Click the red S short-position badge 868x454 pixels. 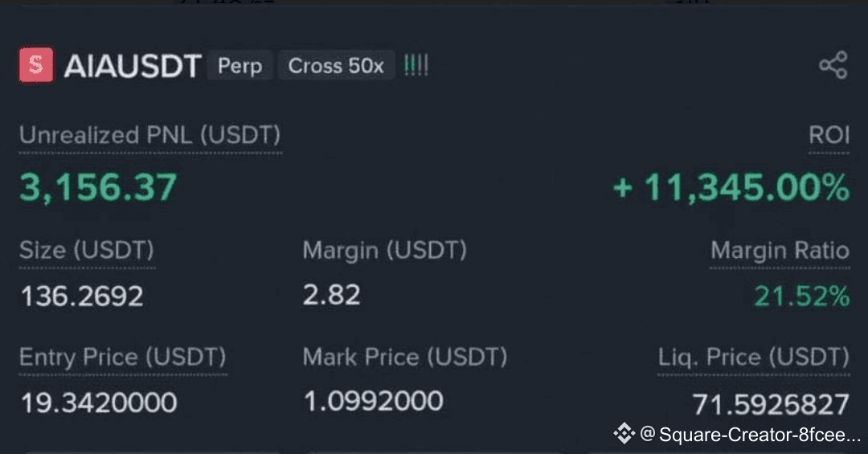(36, 65)
